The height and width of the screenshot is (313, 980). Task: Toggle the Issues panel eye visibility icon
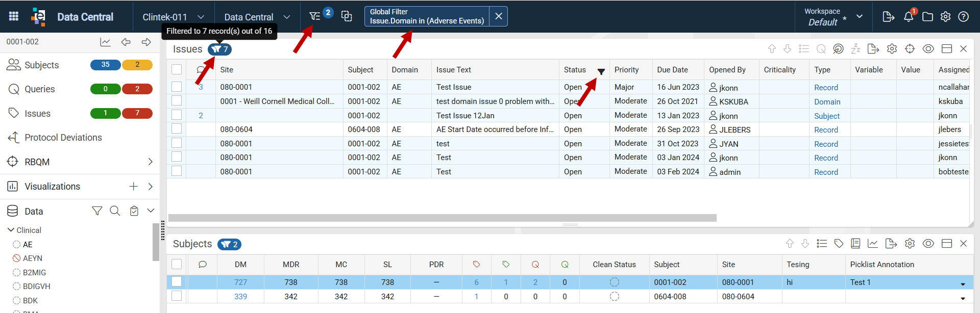point(928,49)
